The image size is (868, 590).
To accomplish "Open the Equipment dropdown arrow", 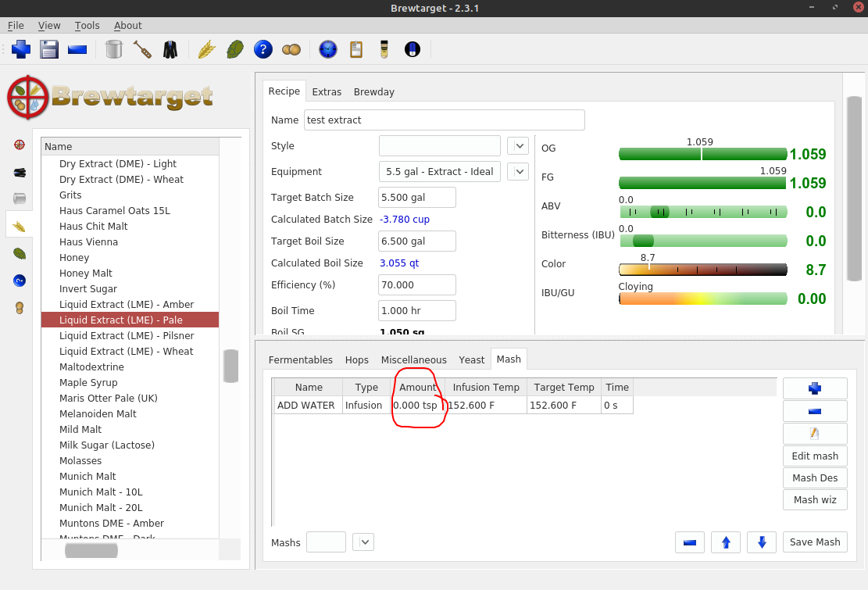I will [x=519, y=172].
